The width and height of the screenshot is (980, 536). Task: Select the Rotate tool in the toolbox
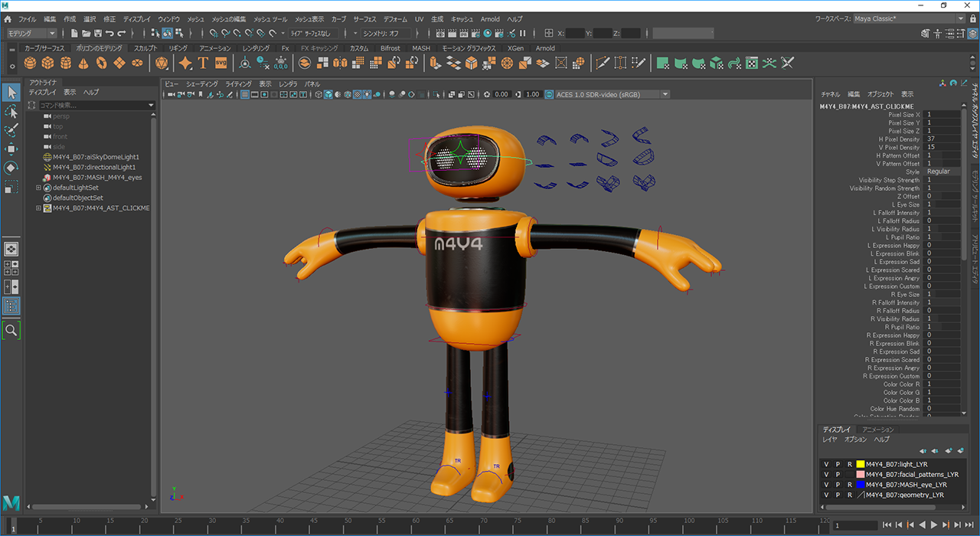click(11, 167)
